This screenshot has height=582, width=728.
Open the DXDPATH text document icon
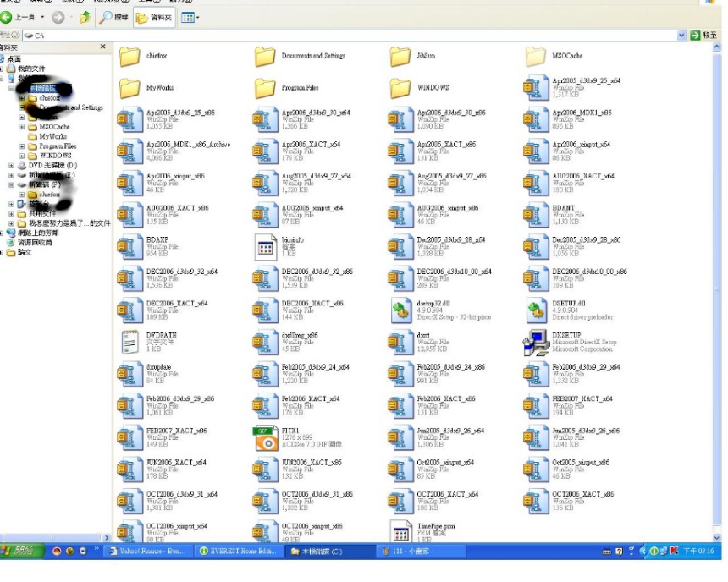pos(130,343)
